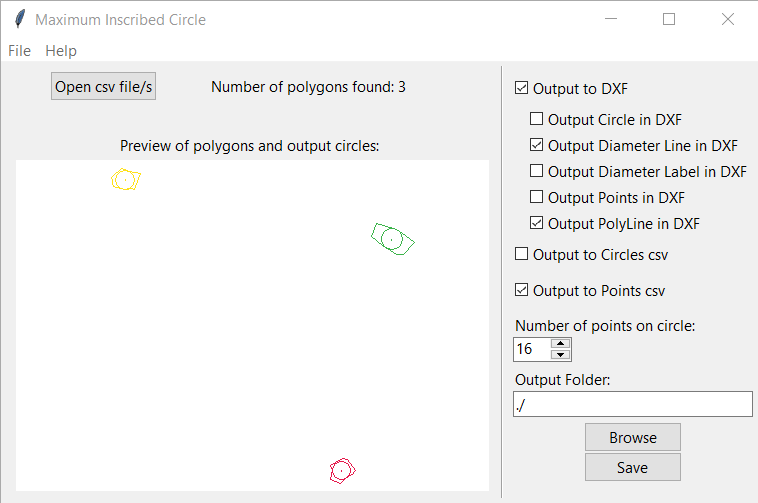Disable Output Diameter Line in DXF
Viewport: 758px width, 503px height.
(536, 144)
